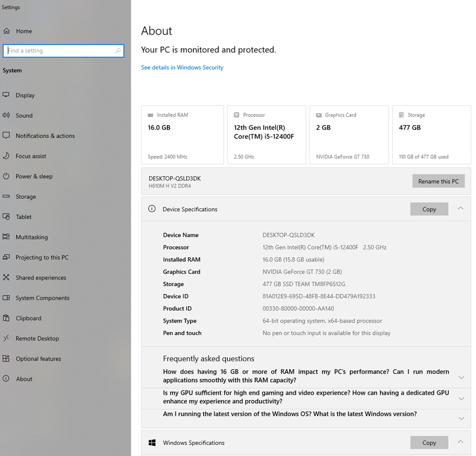476x456 pixels.
Task: Click the Device Specifications info icon
Action: click(x=152, y=209)
